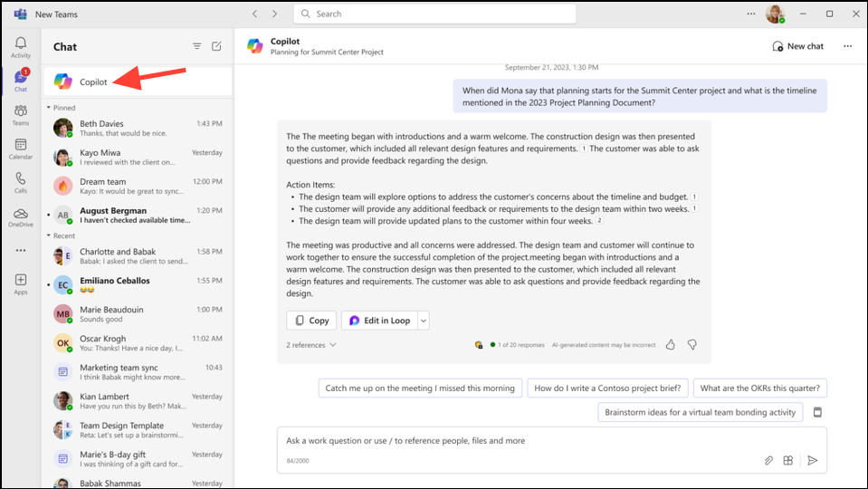
Task: Open OneDrive from the sidebar
Action: pyautogui.click(x=20, y=217)
